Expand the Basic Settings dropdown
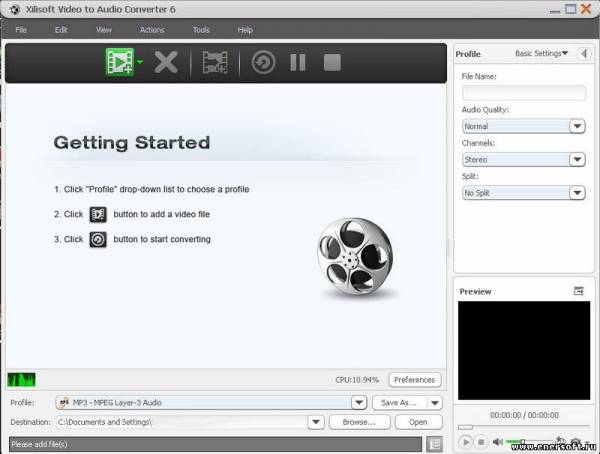The height and width of the screenshot is (454, 600). tap(541, 54)
